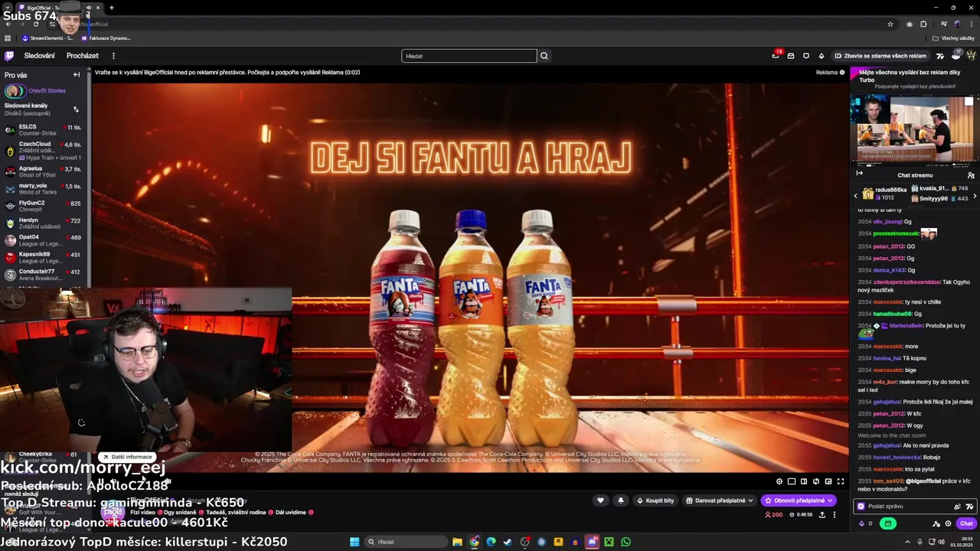This screenshot has height=551, width=980.
Task: Click the share stream icon
Action: pos(822,515)
